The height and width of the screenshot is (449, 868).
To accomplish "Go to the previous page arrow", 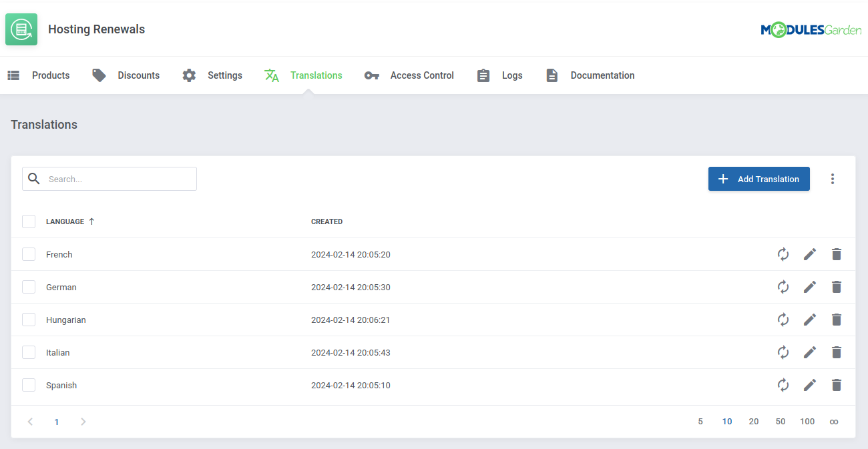I will click(x=30, y=422).
